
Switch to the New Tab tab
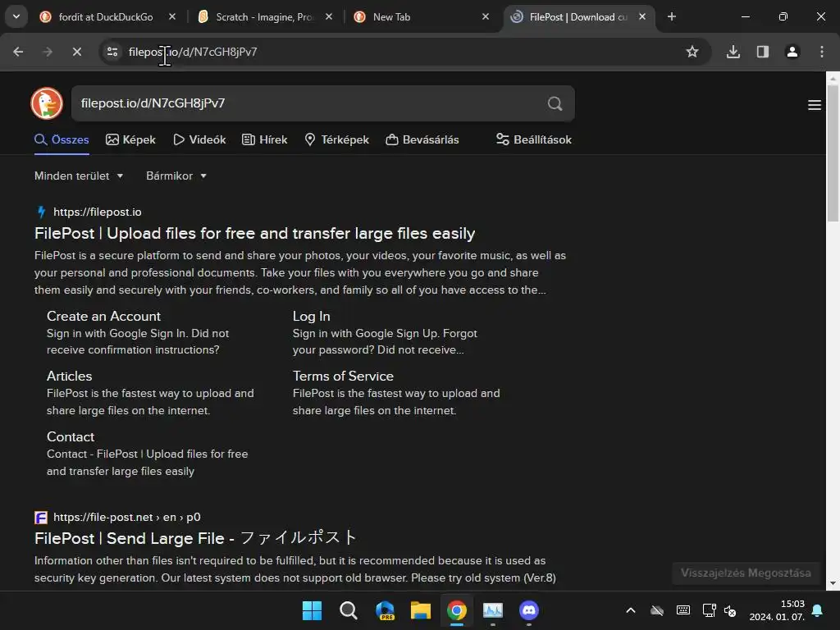(x=422, y=16)
